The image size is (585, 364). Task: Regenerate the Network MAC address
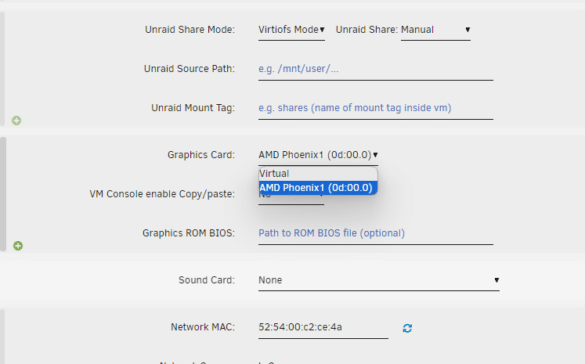[407, 328]
